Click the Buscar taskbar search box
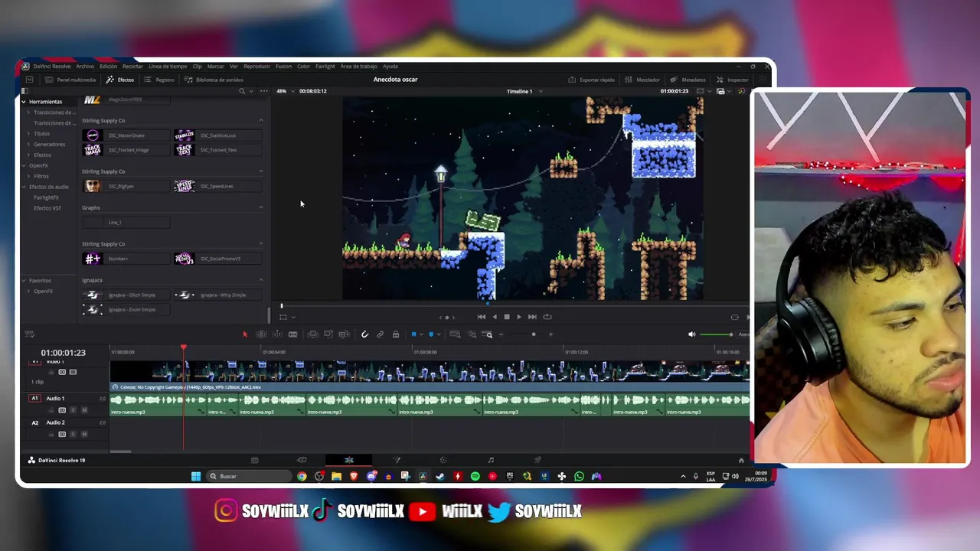 coord(250,476)
